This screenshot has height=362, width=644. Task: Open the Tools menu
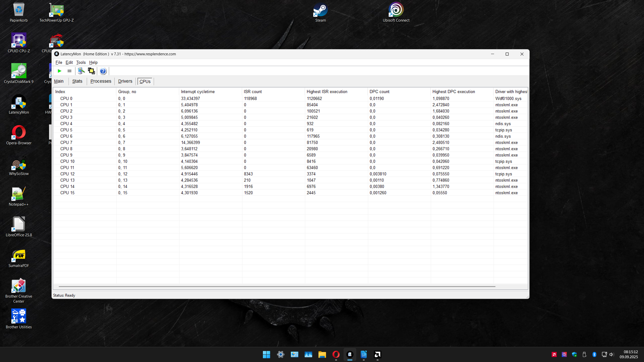(x=81, y=62)
